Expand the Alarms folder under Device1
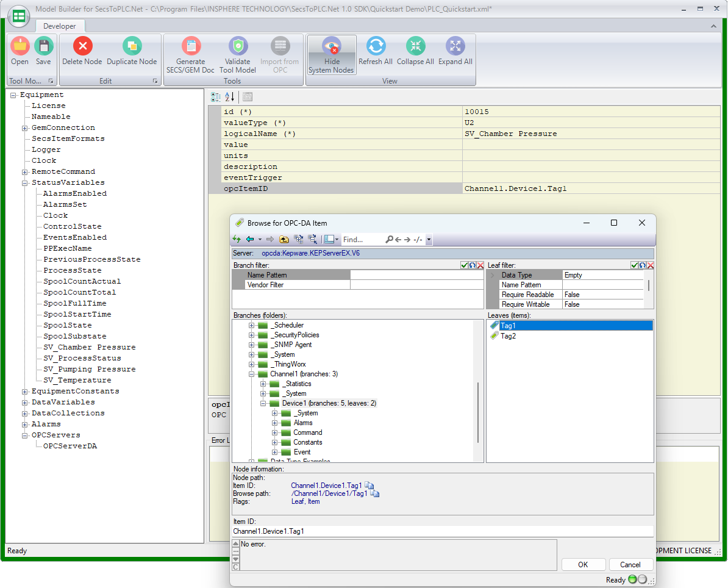This screenshot has height=588, width=728. pyautogui.click(x=275, y=423)
